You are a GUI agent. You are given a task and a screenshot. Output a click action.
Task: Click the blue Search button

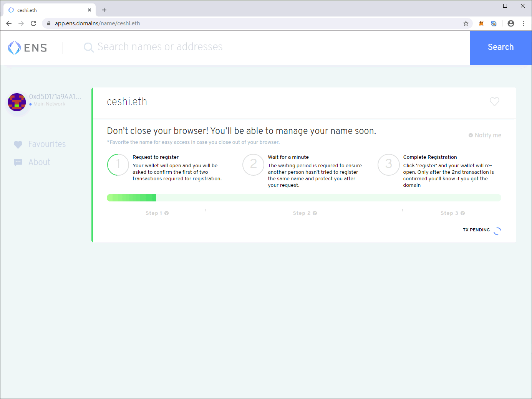(501, 48)
